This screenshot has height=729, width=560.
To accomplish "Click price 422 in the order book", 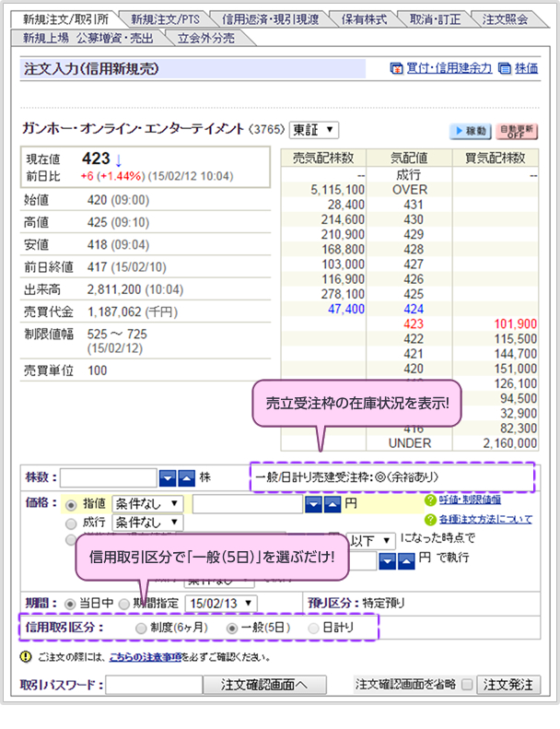I will (x=414, y=339).
